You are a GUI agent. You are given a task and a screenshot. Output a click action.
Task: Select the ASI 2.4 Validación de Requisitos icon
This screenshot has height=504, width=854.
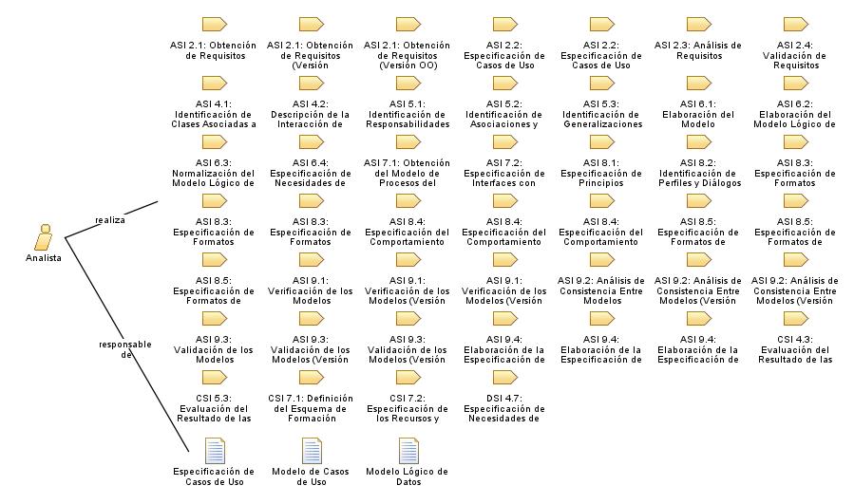795,25
